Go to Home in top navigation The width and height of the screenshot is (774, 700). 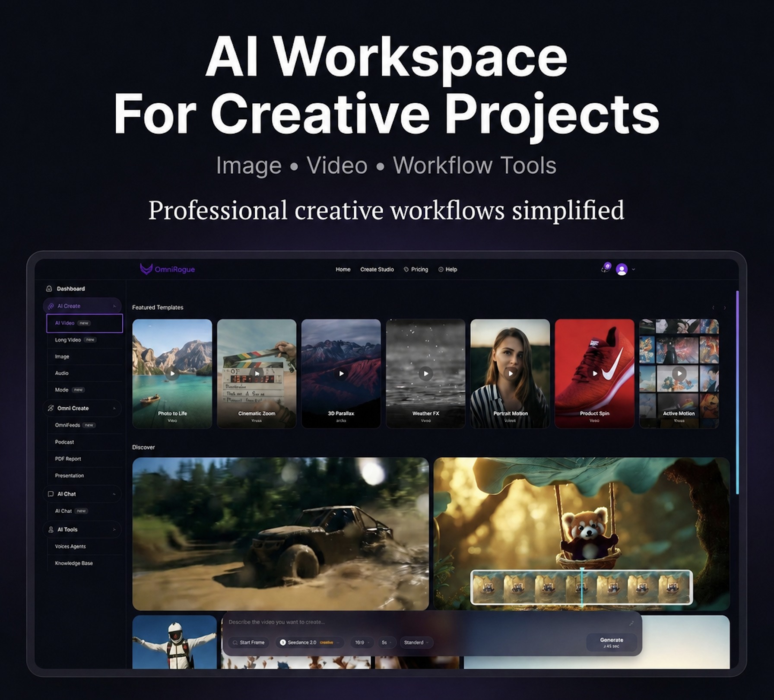coord(343,269)
